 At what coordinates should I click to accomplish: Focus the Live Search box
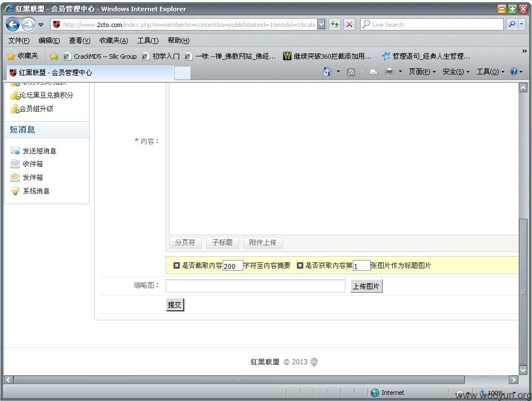(432, 24)
